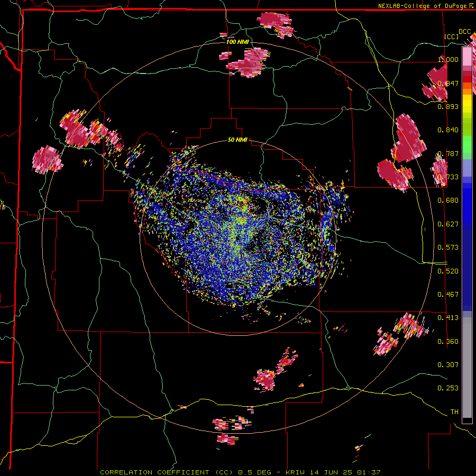The image size is (476, 476).
Task: Click the 100 NMI range ring label
Action: tap(237, 42)
